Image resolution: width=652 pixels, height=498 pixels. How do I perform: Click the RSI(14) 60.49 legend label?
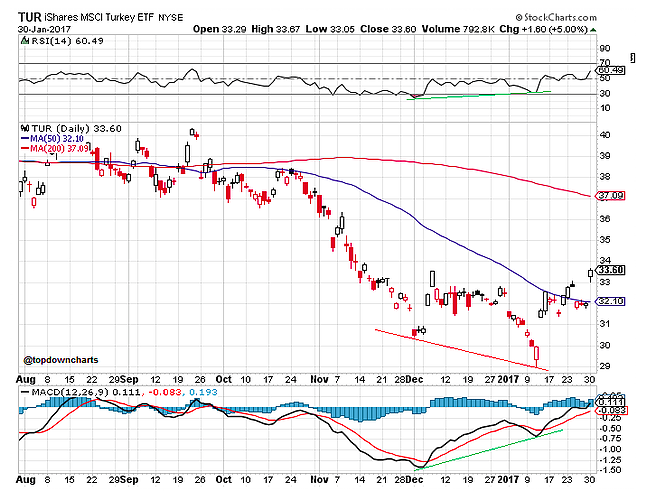click(x=67, y=41)
